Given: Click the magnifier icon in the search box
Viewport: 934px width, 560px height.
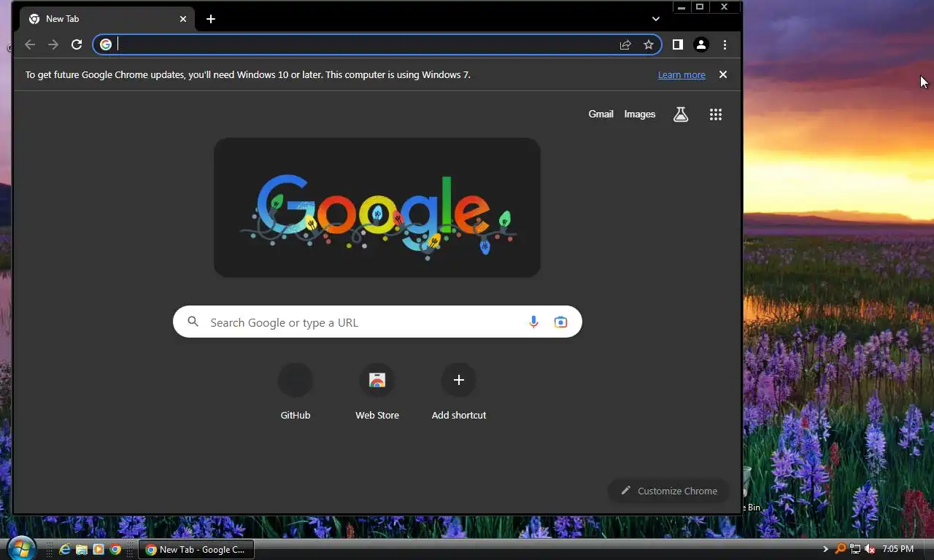Looking at the screenshot, I should (193, 322).
